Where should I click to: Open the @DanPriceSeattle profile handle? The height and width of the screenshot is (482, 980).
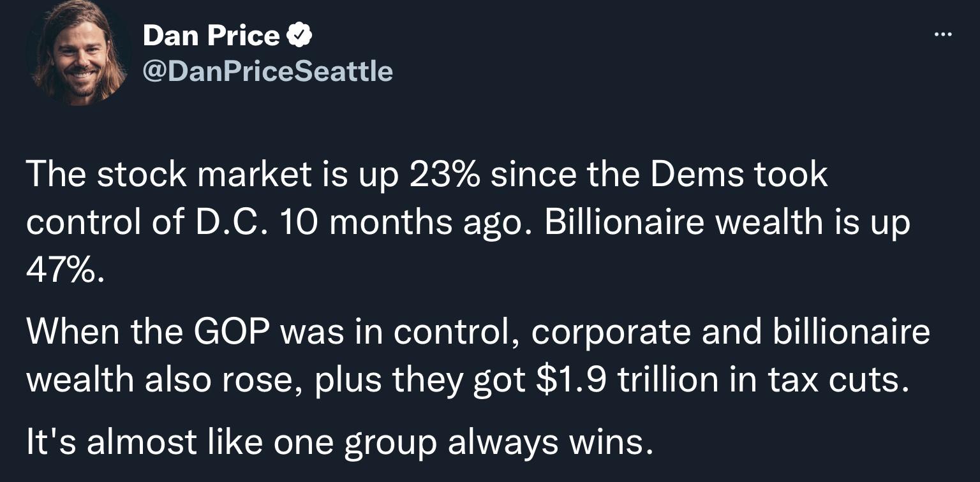click(x=268, y=71)
